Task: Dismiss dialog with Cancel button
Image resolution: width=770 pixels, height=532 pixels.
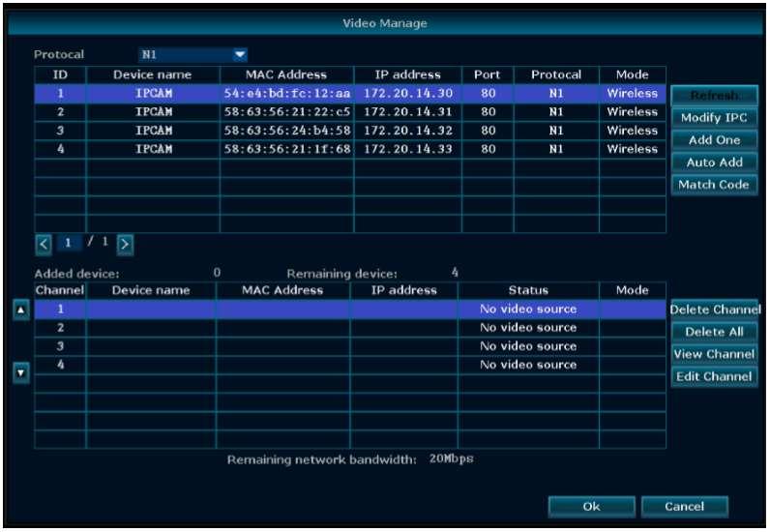Action: coord(684,507)
